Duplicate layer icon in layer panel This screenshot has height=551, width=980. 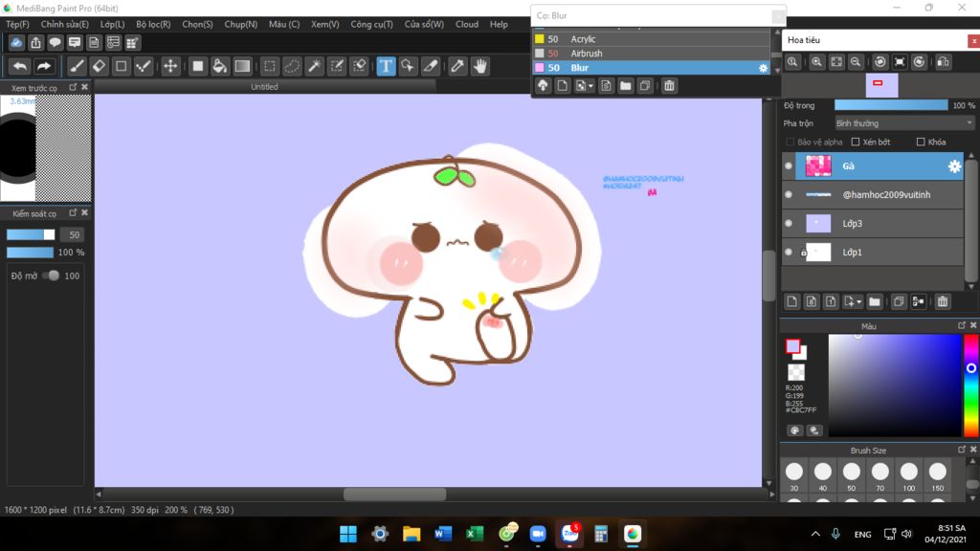898,302
